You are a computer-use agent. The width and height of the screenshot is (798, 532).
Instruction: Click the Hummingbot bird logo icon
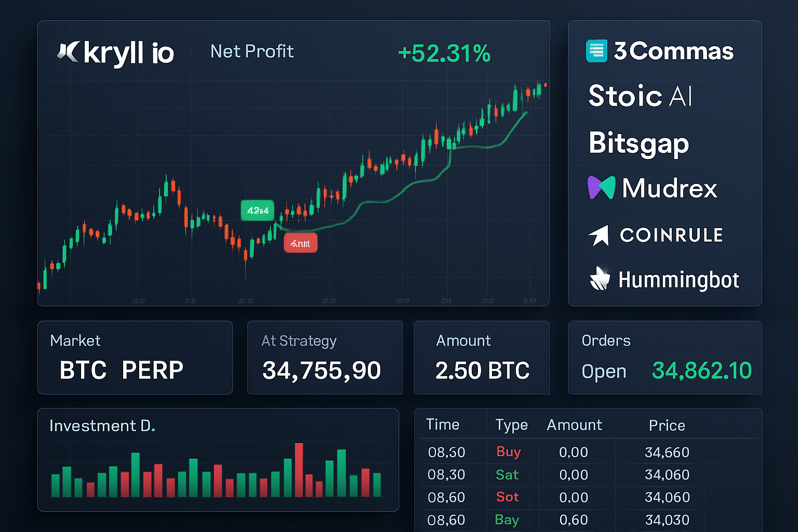600,278
